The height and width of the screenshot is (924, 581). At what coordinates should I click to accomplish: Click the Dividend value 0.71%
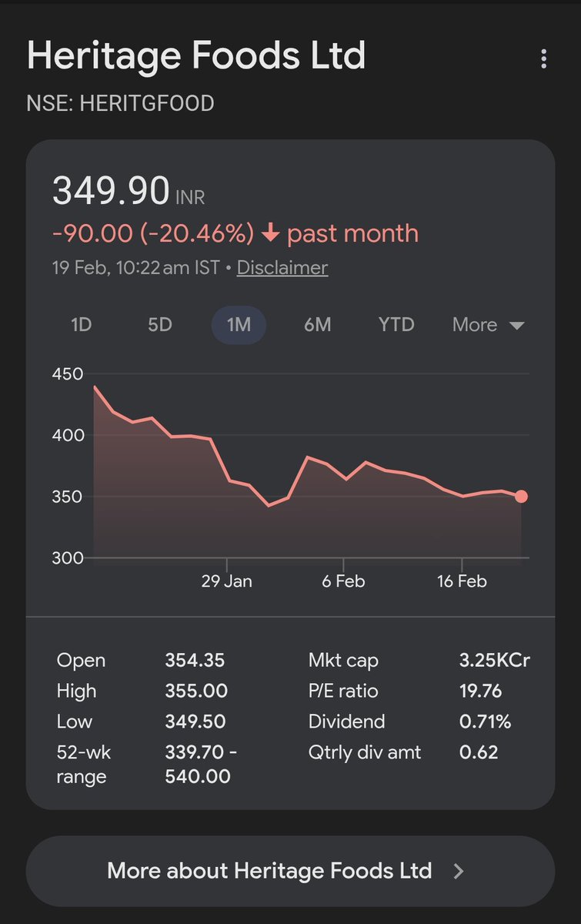tap(485, 721)
